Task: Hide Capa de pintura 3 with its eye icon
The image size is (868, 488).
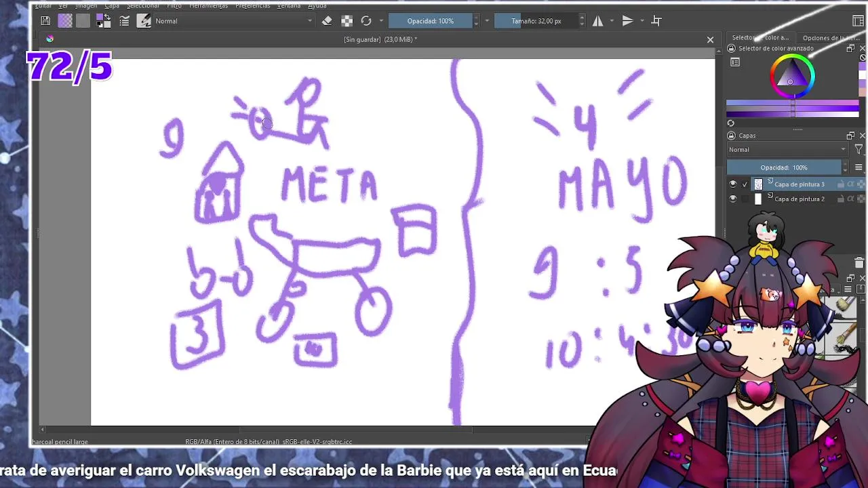Action: 732,184
